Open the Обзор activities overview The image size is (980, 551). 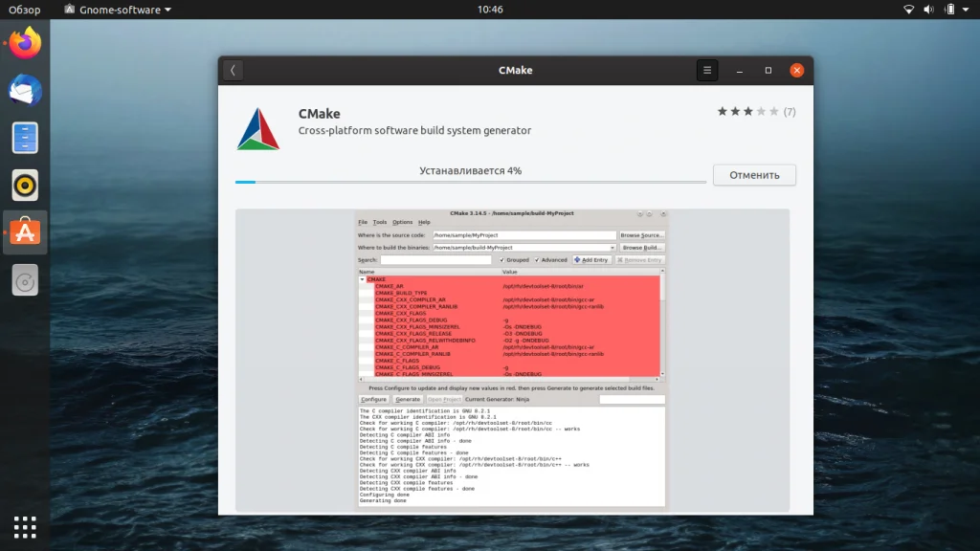pyautogui.click(x=24, y=10)
